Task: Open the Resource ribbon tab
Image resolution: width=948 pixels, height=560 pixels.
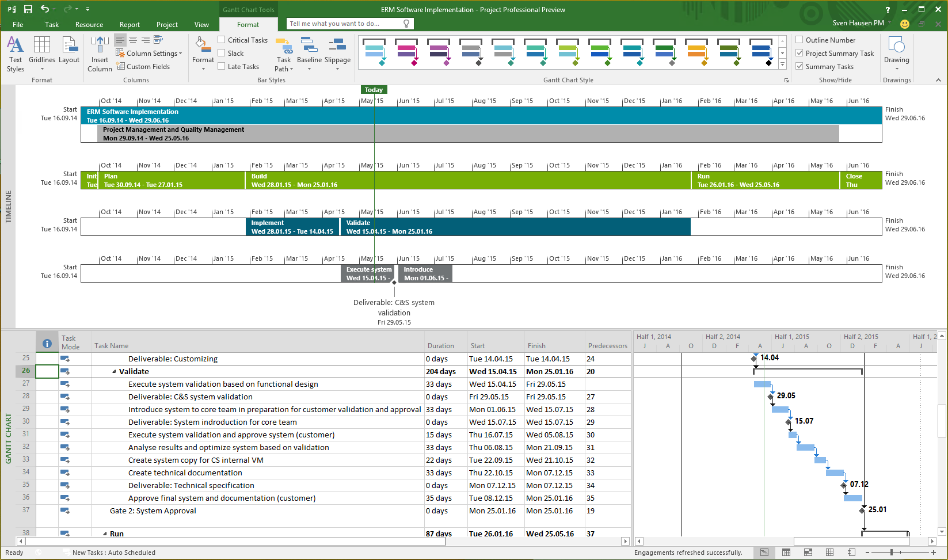Action: (x=89, y=25)
